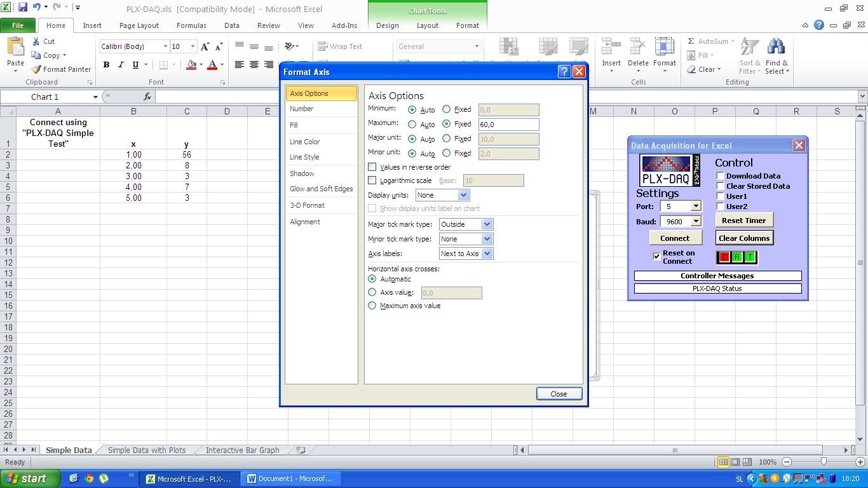
Task: Toggle Italic formatting
Action: pyautogui.click(x=121, y=65)
